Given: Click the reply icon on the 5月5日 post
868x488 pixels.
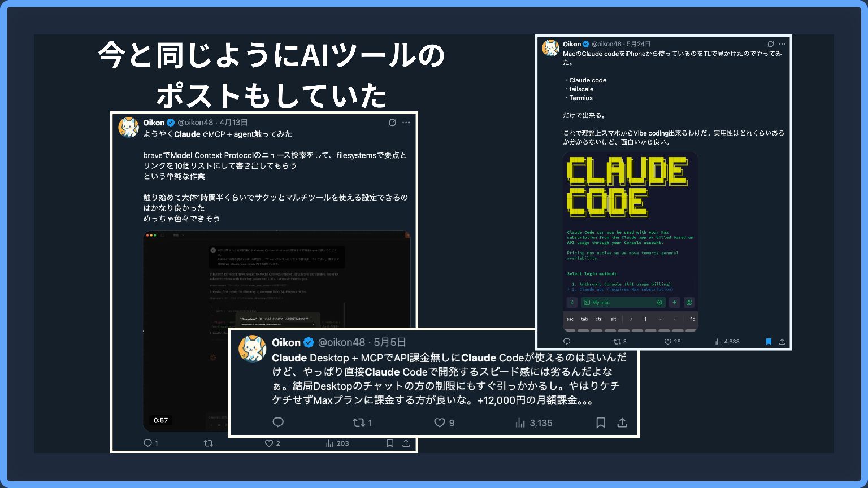Looking at the screenshot, I should [278, 422].
